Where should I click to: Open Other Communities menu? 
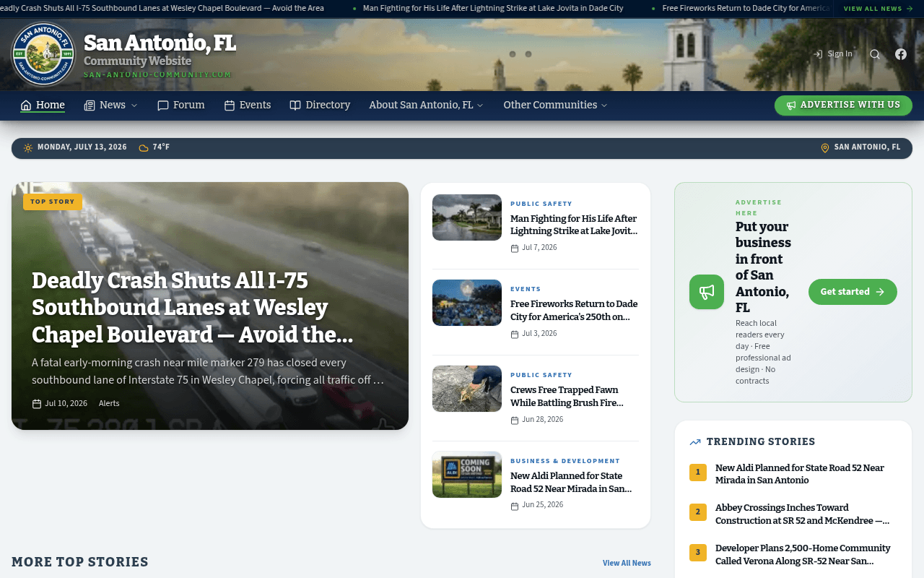pos(556,105)
